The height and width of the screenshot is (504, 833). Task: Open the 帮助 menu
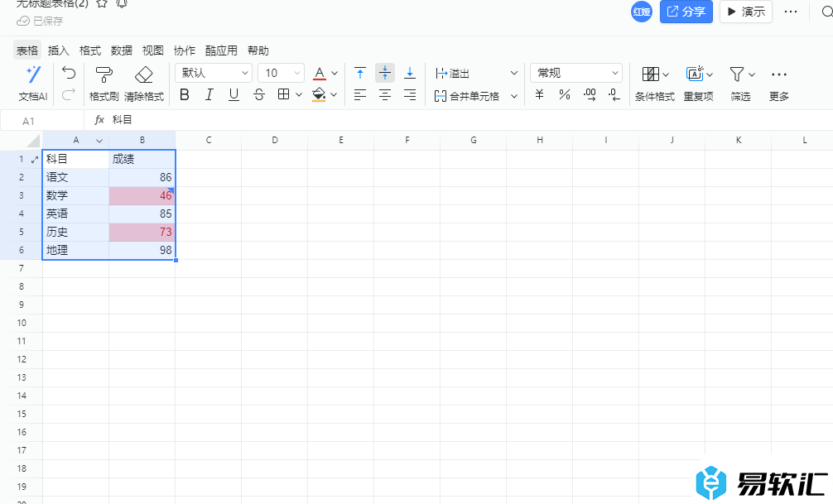point(258,50)
